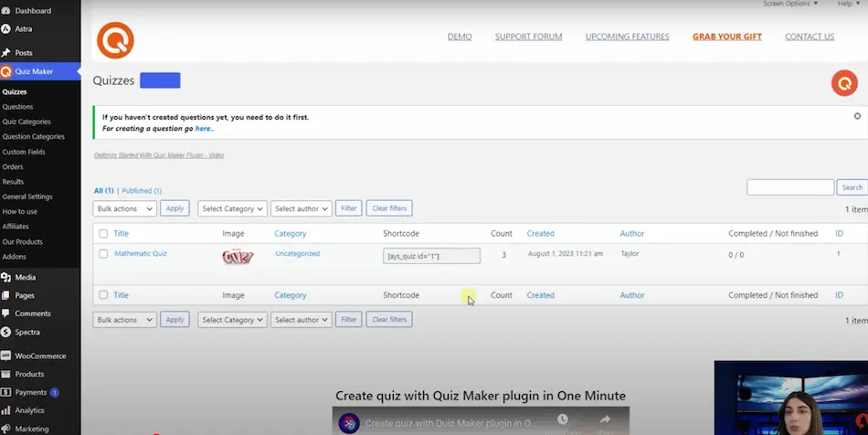Open Questions submenu item

[17, 107]
